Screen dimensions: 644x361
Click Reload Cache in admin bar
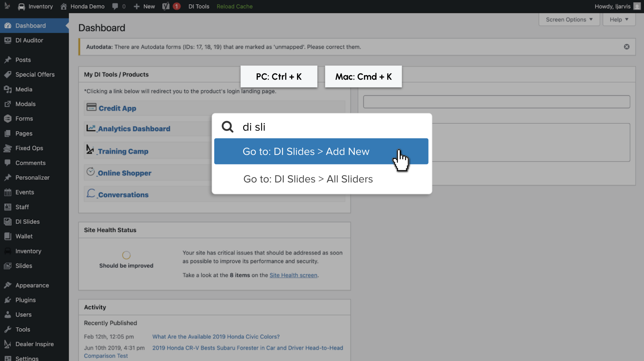(x=234, y=6)
